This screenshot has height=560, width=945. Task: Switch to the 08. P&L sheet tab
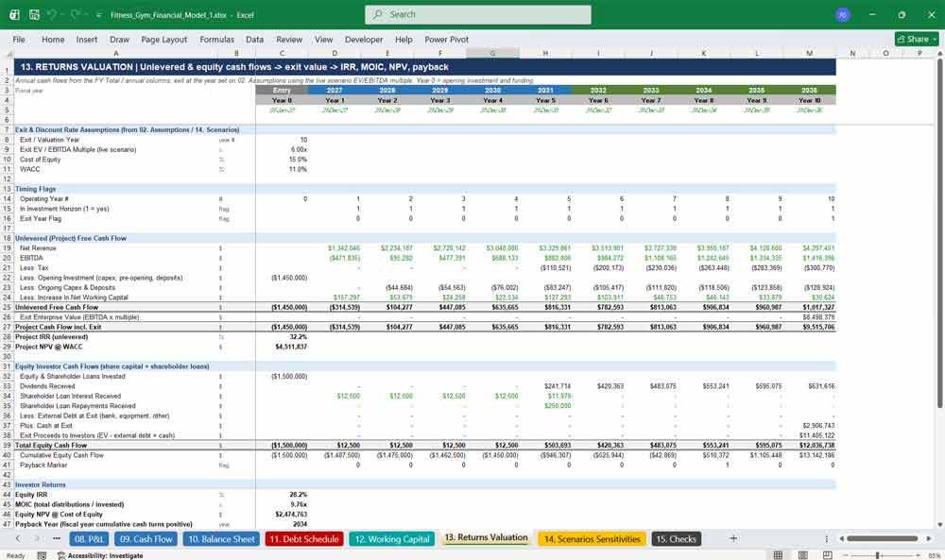point(89,539)
